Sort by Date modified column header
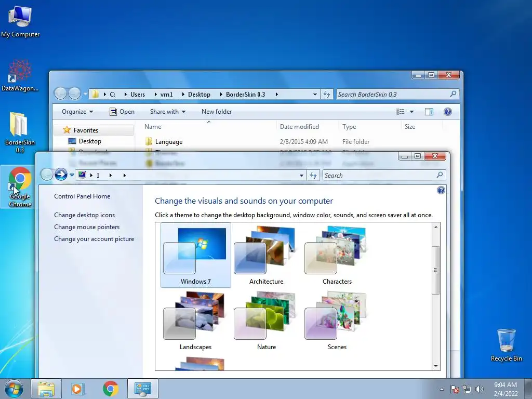 pyautogui.click(x=308, y=127)
